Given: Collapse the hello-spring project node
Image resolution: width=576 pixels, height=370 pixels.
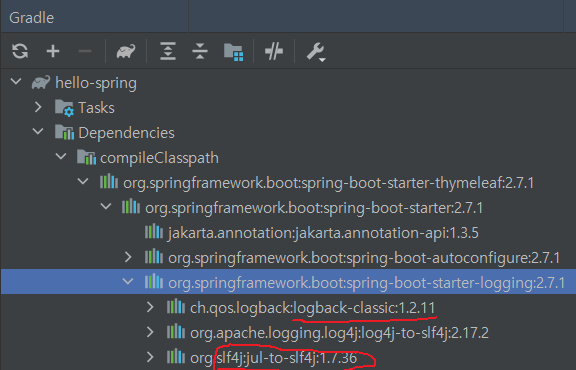Looking at the screenshot, I should pyautogui.click(x=16, y=82).
